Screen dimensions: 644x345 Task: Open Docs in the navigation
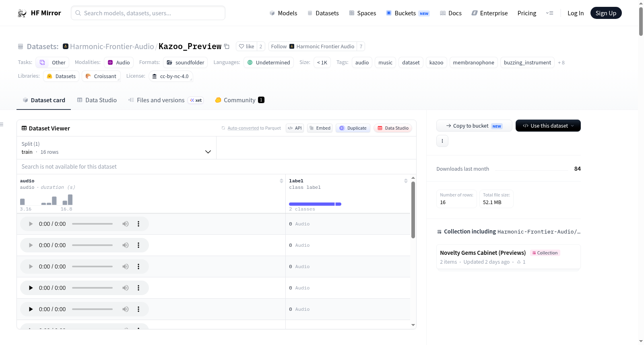coord(451,13)
